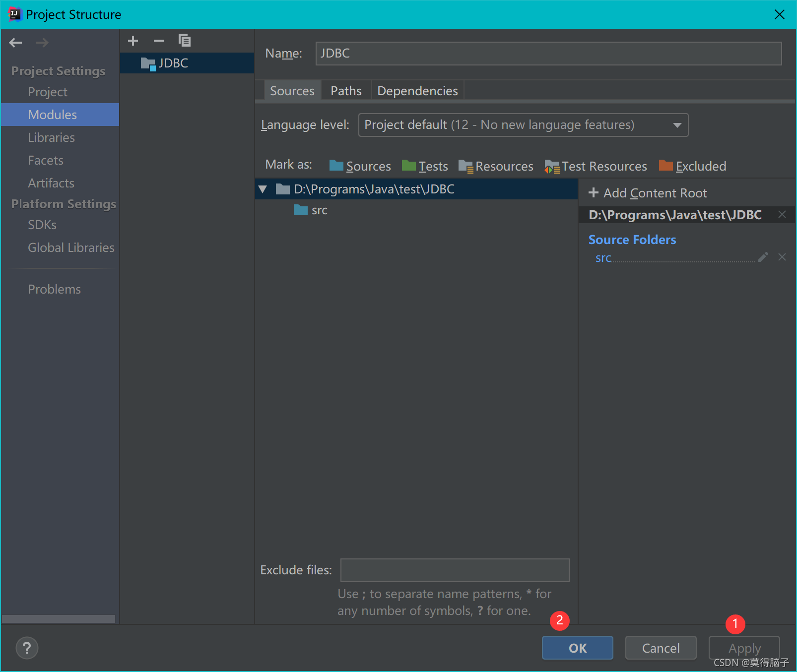797x672 pixels.
Task: Select the JDBC module in the list
Action: (187, 63)
